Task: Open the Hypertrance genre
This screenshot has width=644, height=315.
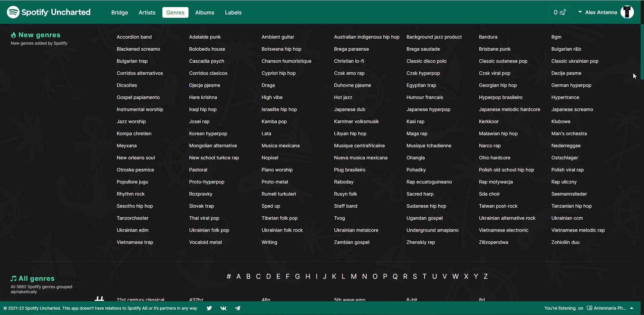Action: 565,97
